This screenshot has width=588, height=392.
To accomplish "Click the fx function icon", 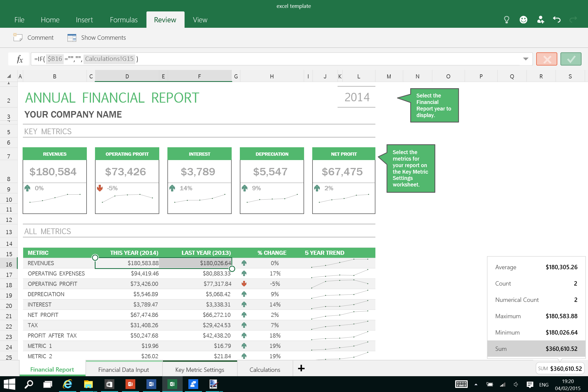I will click(x=19, y=59).
